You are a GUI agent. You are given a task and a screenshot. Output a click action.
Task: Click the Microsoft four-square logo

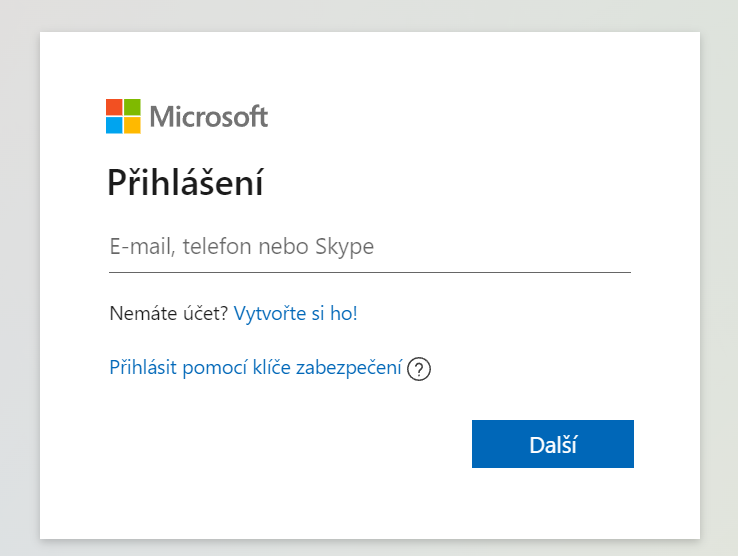pos(123,116)
